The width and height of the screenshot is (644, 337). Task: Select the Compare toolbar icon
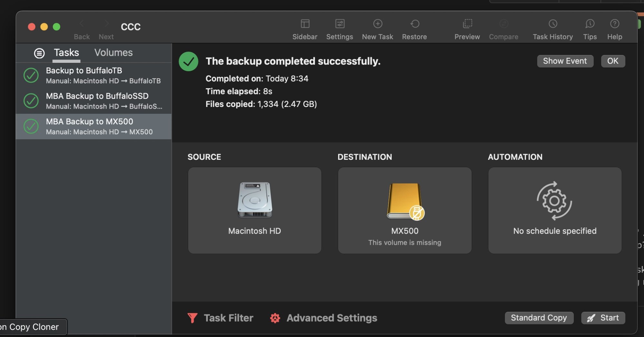pyautogui.click(x=504, y=24)
